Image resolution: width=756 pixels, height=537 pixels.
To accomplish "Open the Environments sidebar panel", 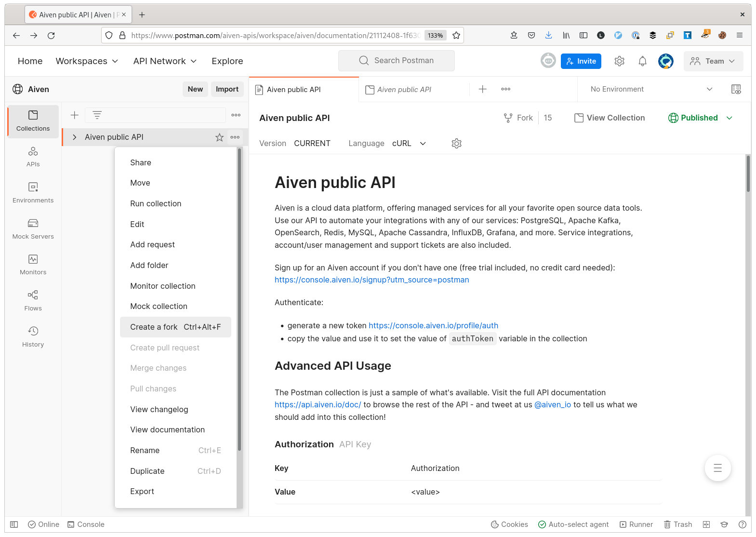I will tap(33, 192).
